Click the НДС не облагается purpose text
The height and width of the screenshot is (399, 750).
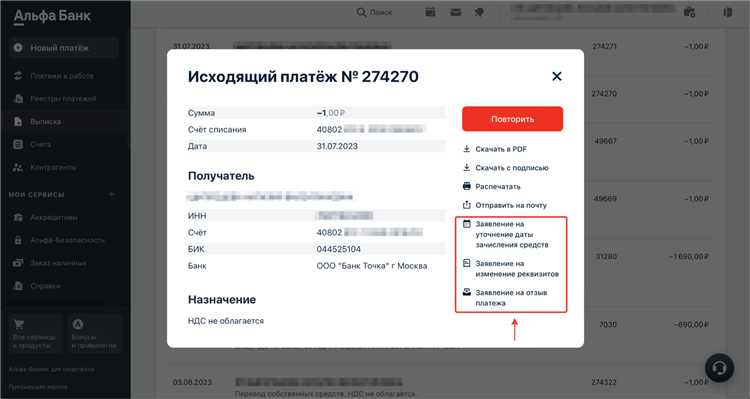coord(226,321)
